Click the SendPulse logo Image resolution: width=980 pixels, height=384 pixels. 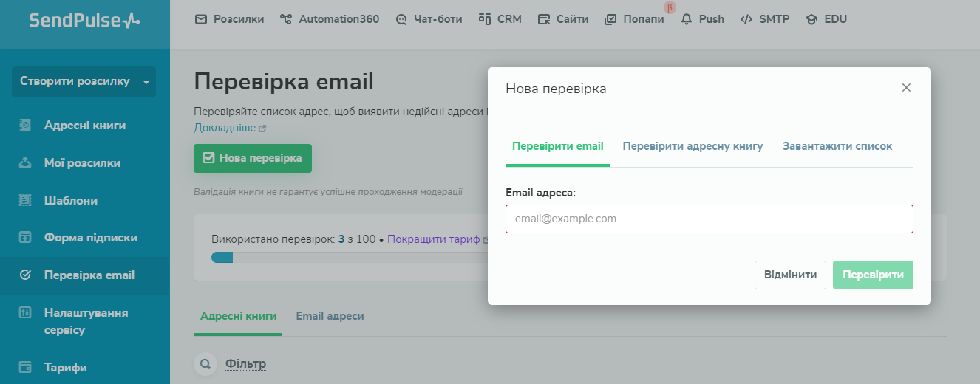point(84,21)
